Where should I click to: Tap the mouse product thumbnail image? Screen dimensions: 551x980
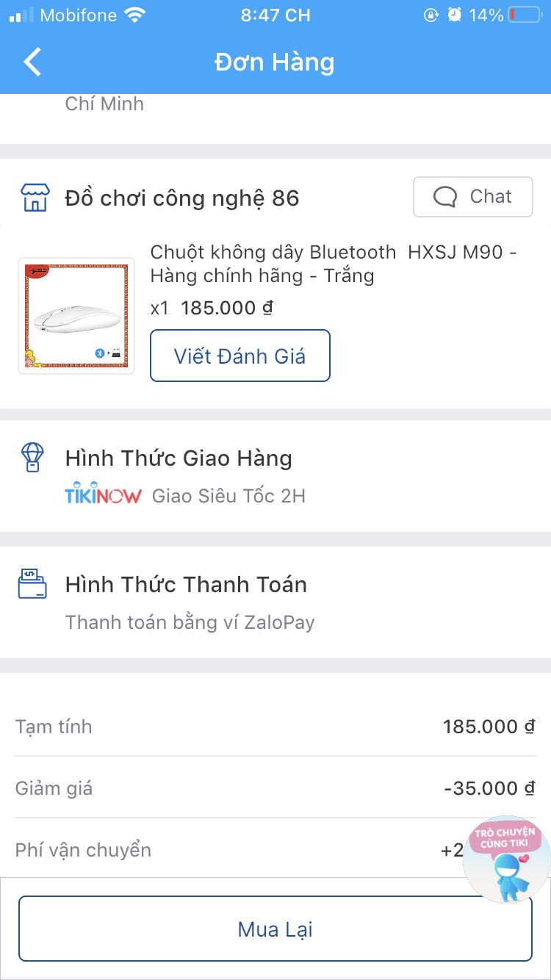(x=76, y=315)
